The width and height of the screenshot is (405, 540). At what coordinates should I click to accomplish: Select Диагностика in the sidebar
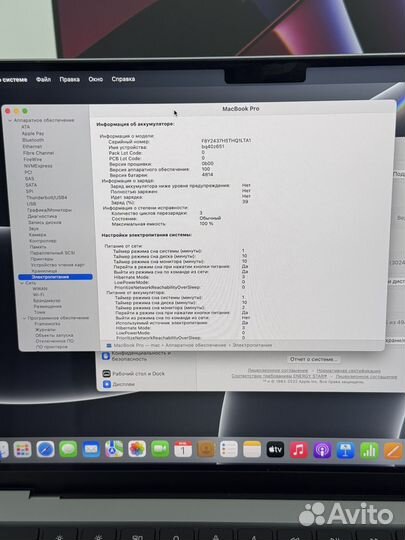(42, 216)
